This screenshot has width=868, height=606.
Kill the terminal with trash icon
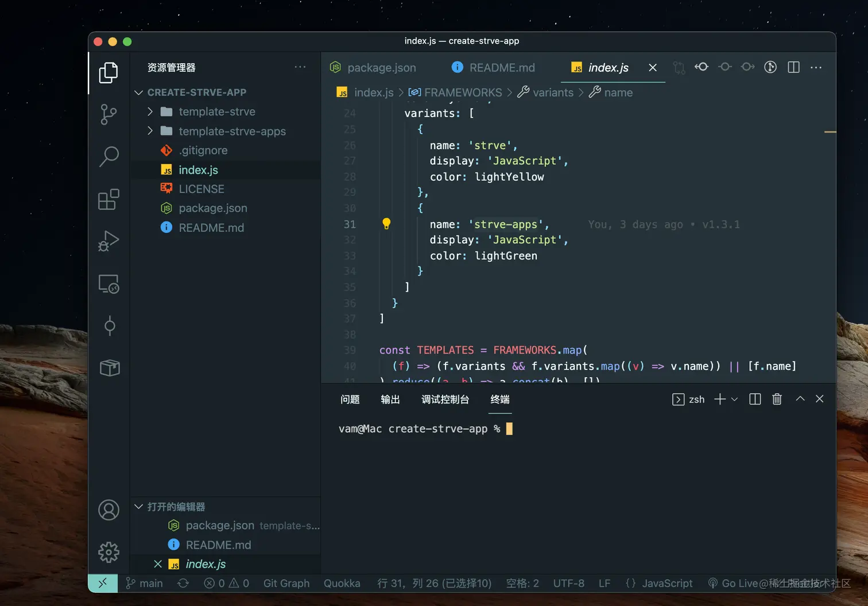tap(777, 399)
